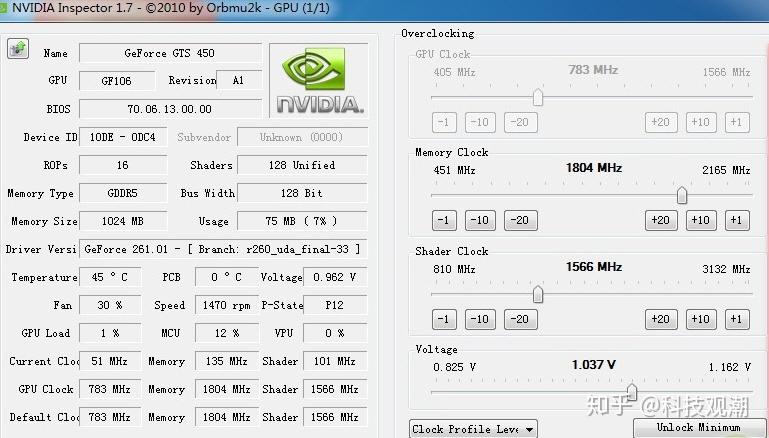
Task: Click Shader Clock +1 button
Action: click(x=737, y=319)
